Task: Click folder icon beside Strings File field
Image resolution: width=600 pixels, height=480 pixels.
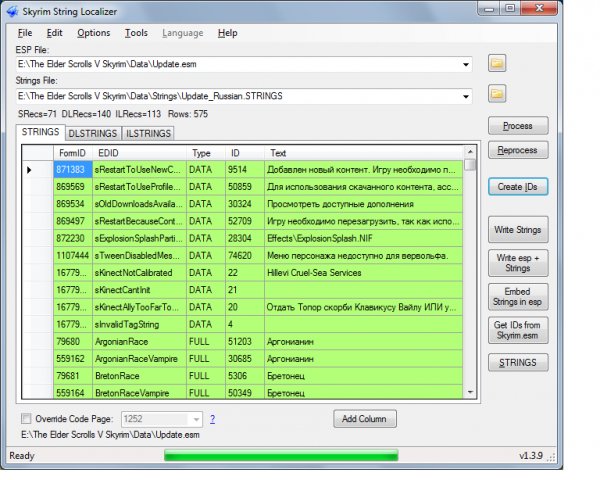Action: tap(497, 95)
